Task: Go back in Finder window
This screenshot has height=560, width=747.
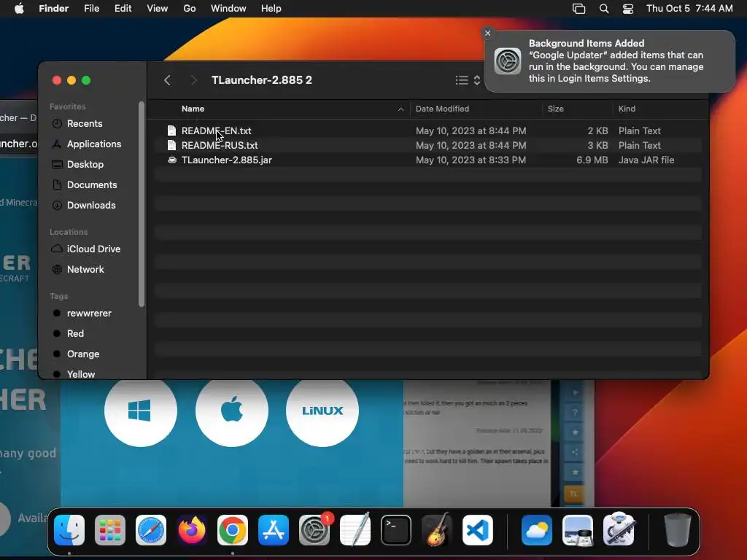Action: 167,80
